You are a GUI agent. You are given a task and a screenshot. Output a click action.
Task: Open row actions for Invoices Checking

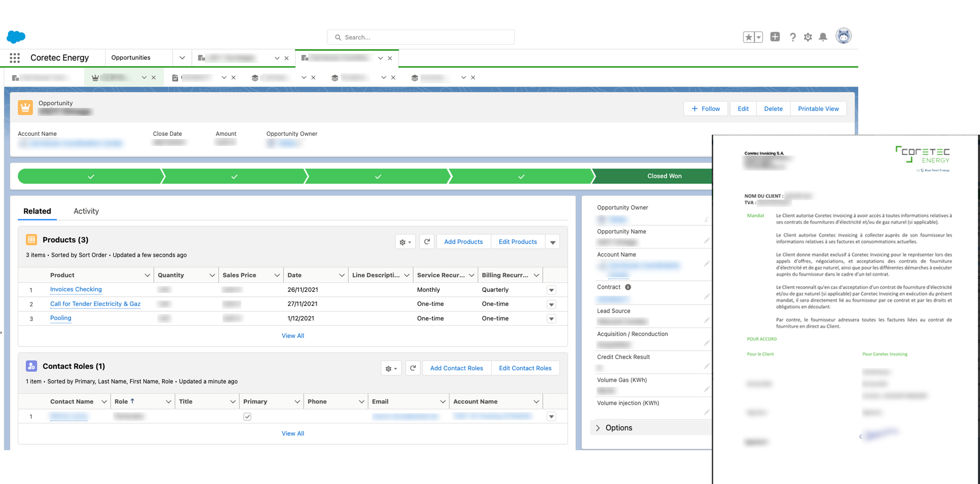[551, 290]
